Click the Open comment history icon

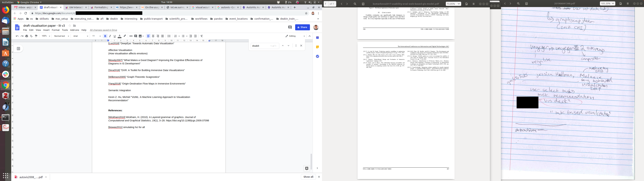coord(290,27)
